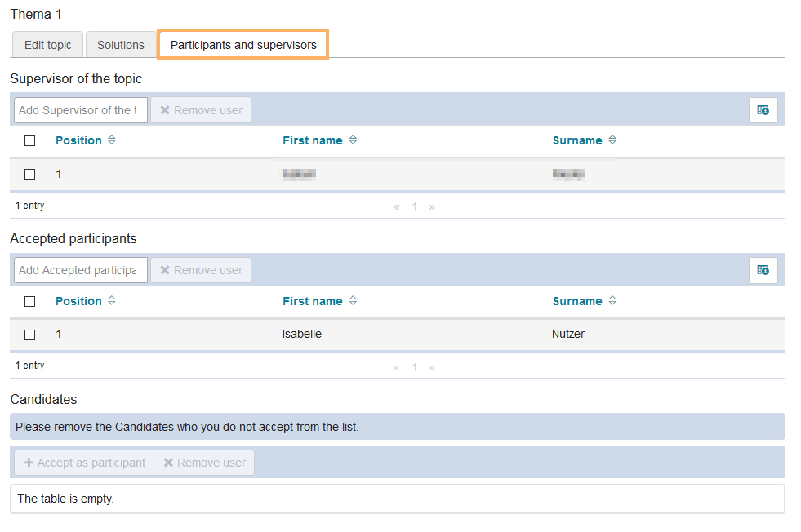Open table settings icon in Supervisor section
This screenshot has width=801, height=532.
(x=763, y=110)
